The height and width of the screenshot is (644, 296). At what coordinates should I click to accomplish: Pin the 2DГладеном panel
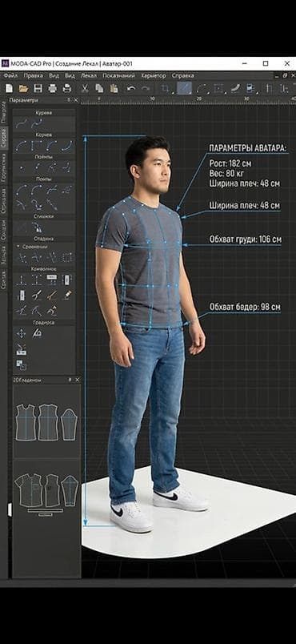pos(70,380)
